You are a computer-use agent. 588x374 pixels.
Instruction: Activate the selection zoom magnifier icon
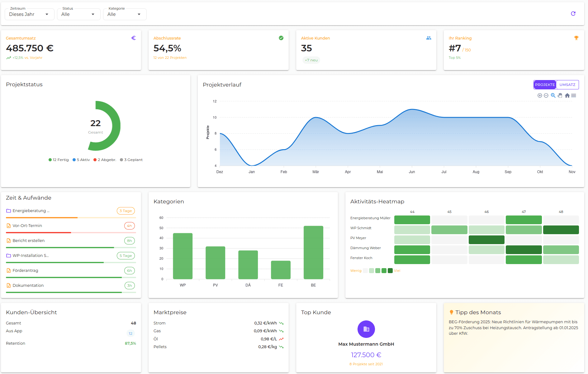click(553, 95)
